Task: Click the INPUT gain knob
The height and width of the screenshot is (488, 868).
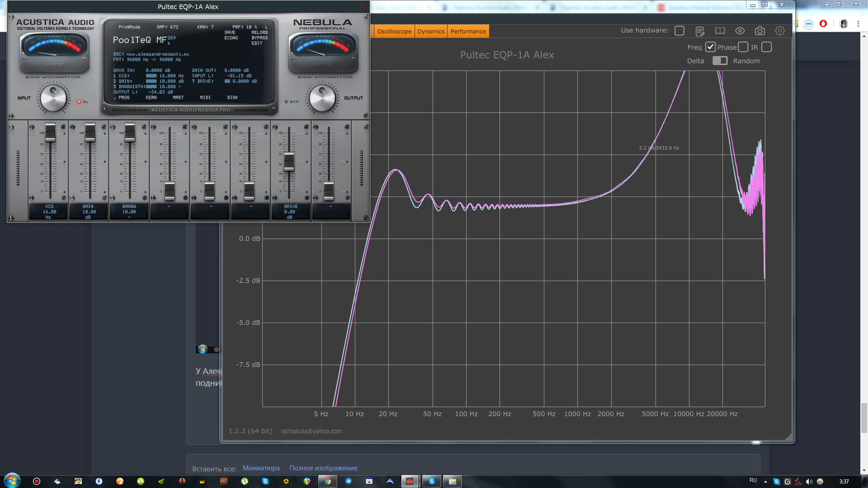Action: 53,98
